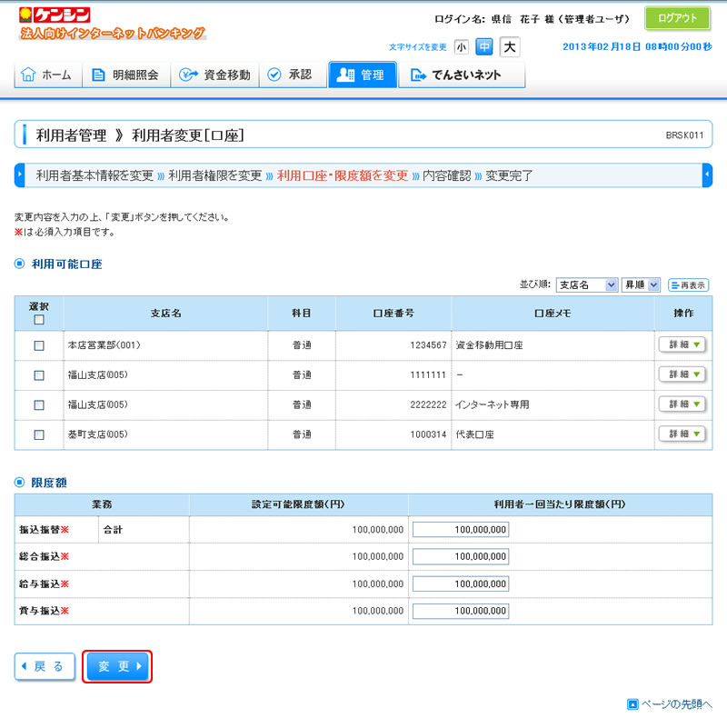Set text size to large (大)
Viewport: 727px width, 728px height.
coord(509,46)
